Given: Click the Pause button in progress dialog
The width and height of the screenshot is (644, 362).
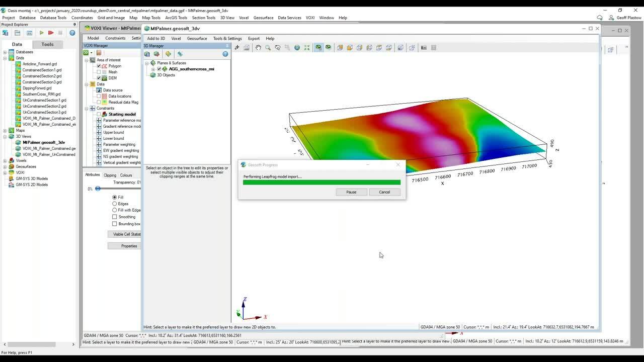Looking at the screenshot, I should 351,192.
